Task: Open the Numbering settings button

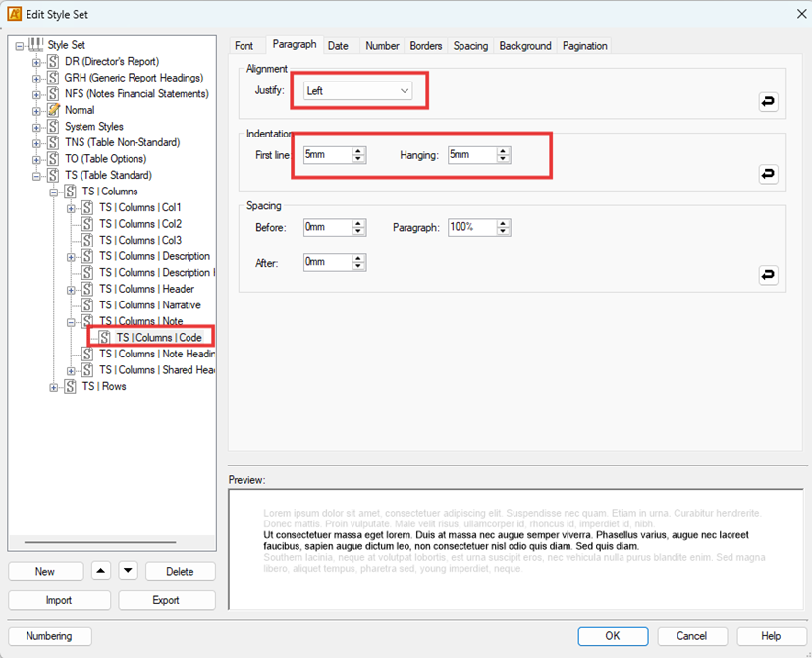Action: (50, 636)
